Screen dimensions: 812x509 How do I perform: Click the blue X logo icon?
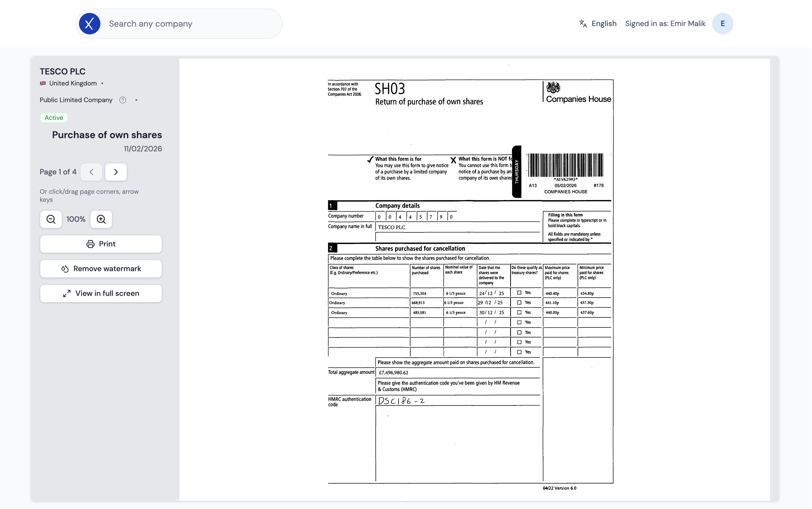pos(89,24)
